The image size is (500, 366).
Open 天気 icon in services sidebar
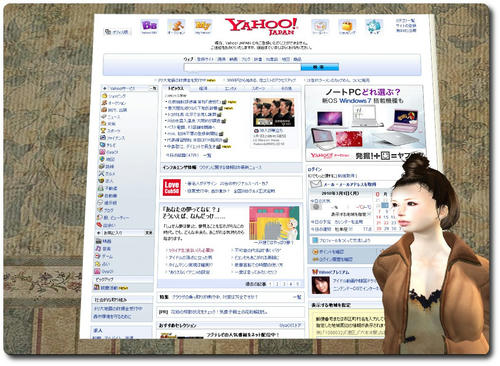tap(104, 124)
